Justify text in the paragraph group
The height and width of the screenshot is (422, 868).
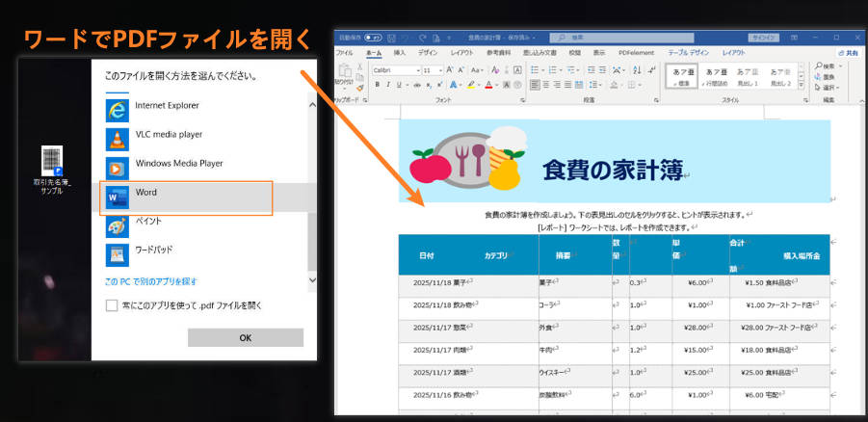tap(568, 85)
